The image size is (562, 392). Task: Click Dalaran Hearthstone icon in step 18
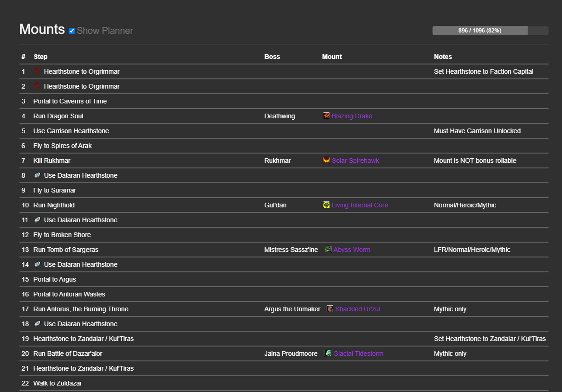pyautogui.click(x=37, y=324)
